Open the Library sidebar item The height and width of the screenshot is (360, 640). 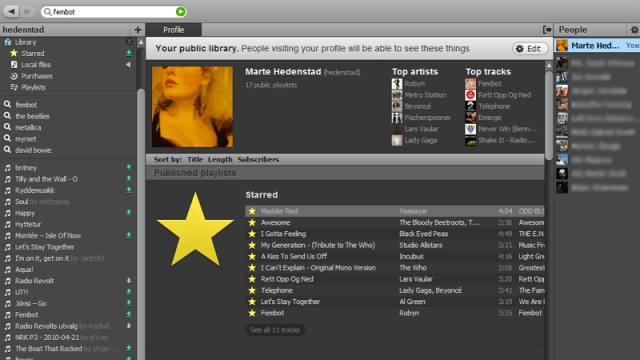coord(25,42)
